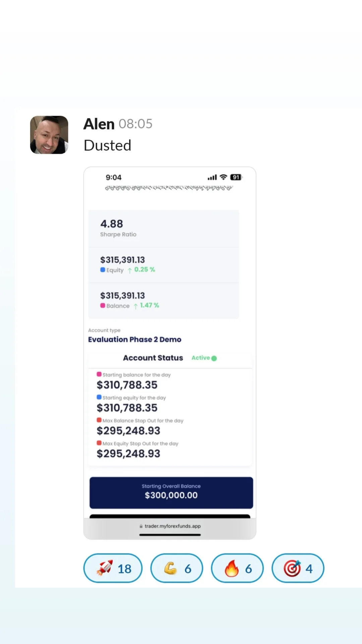Add a fire emoji reaction
The image size is (362, 644).
tap(237, 568)
